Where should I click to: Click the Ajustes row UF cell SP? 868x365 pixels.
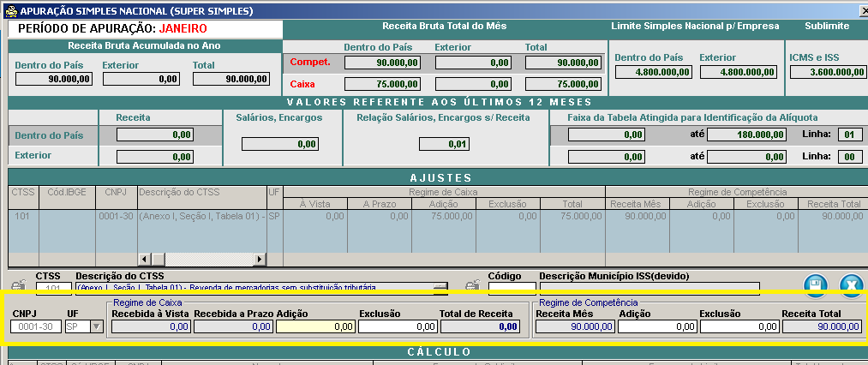point(275,216)
